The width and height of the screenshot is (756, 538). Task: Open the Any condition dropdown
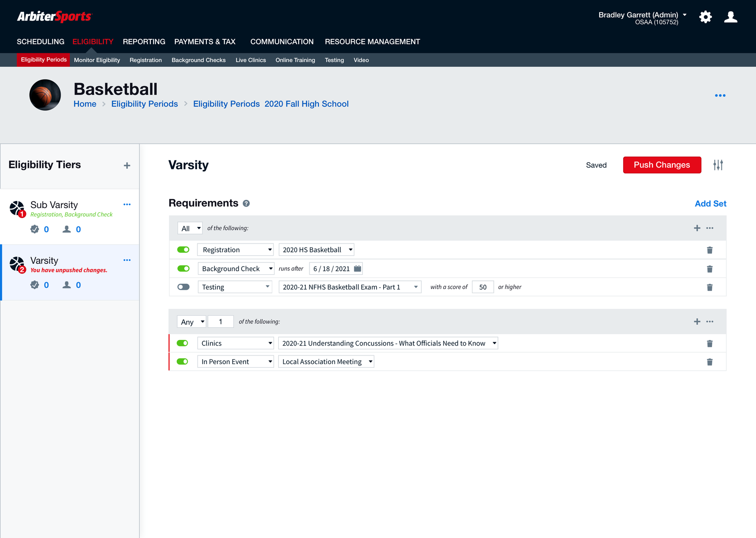click(191, 322)
